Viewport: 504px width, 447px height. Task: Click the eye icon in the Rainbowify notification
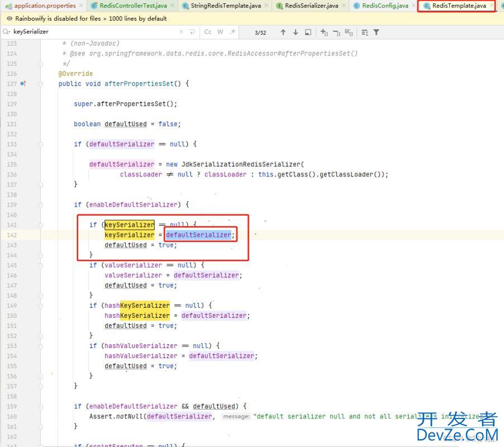(x=9, y=18)
